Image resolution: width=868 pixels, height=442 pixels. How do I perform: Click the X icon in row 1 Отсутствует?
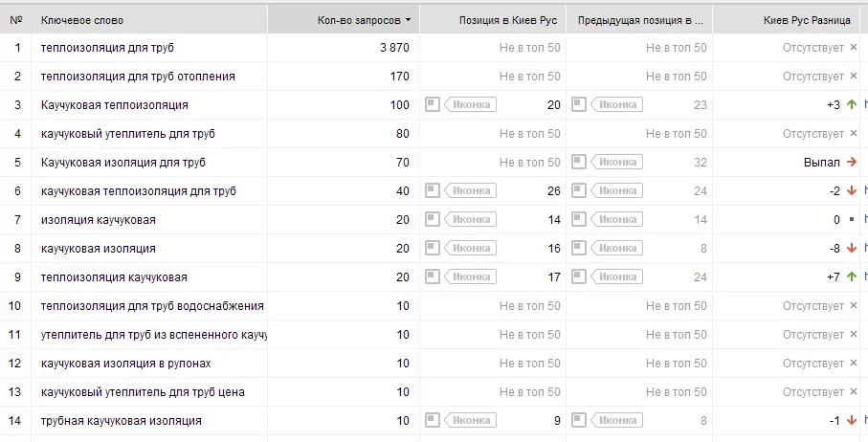[x=853, y=48]
